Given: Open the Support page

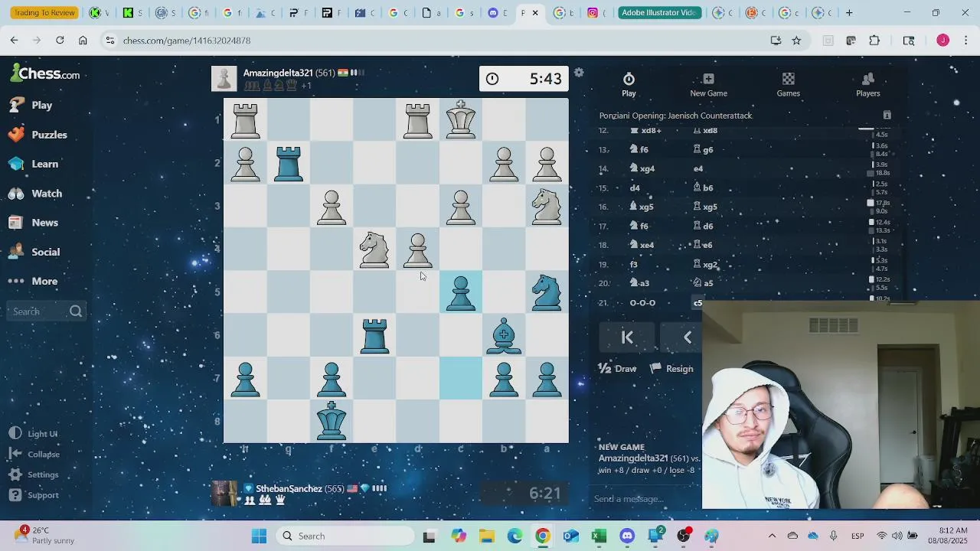Looking at the screenshot, I should 34,495.
